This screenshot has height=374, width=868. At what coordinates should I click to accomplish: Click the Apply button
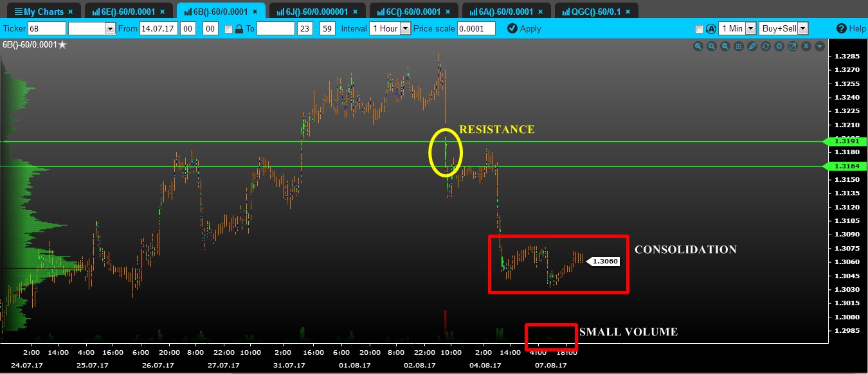click(524, 28)
